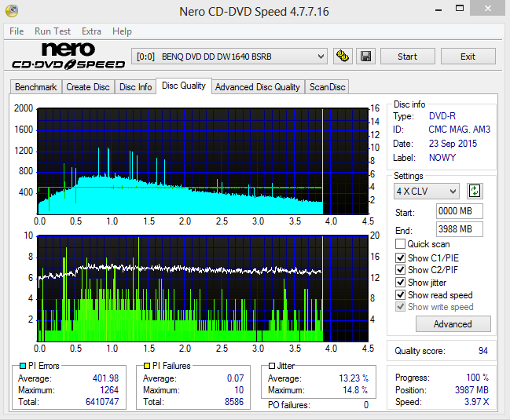This screenshot has height=420, width=510.
Task: Click the Nero app icon in title bar
Action: 12,11
